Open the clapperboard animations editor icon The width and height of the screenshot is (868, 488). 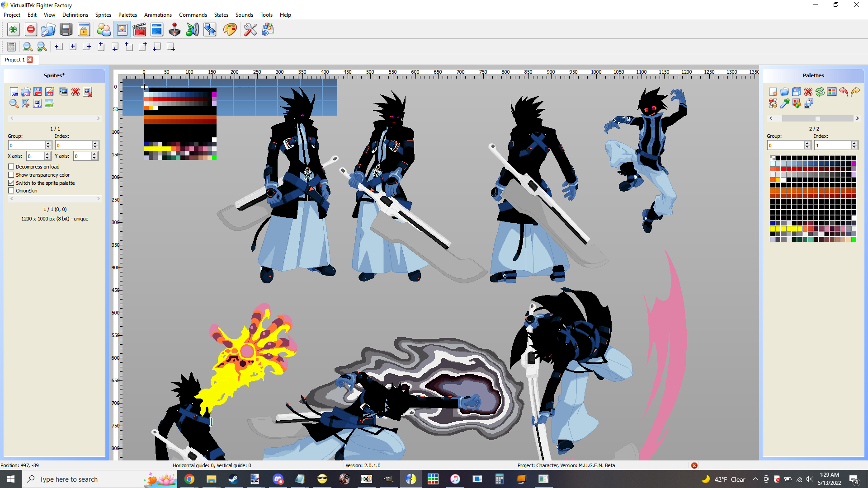pos(139,30)
